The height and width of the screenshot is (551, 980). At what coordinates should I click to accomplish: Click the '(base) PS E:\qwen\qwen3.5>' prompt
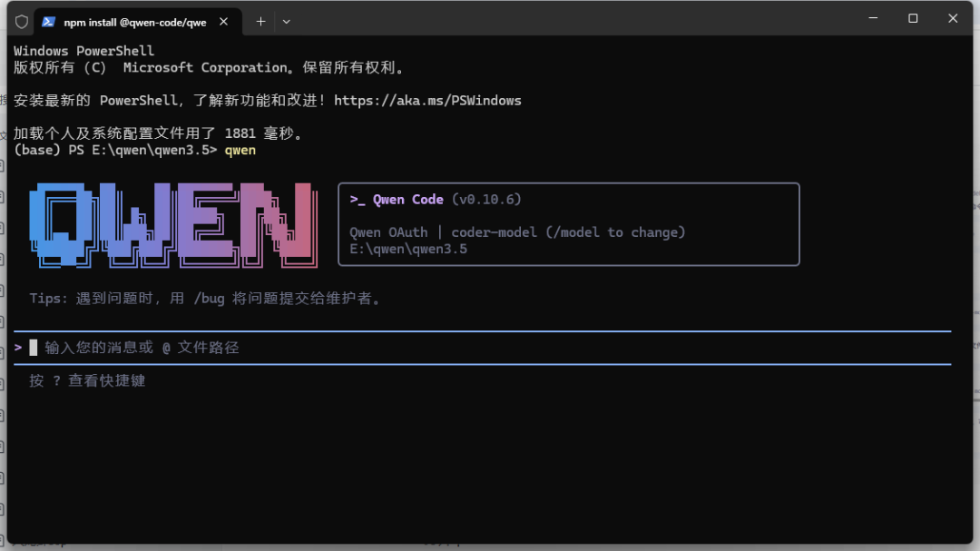tap(115, 150)
